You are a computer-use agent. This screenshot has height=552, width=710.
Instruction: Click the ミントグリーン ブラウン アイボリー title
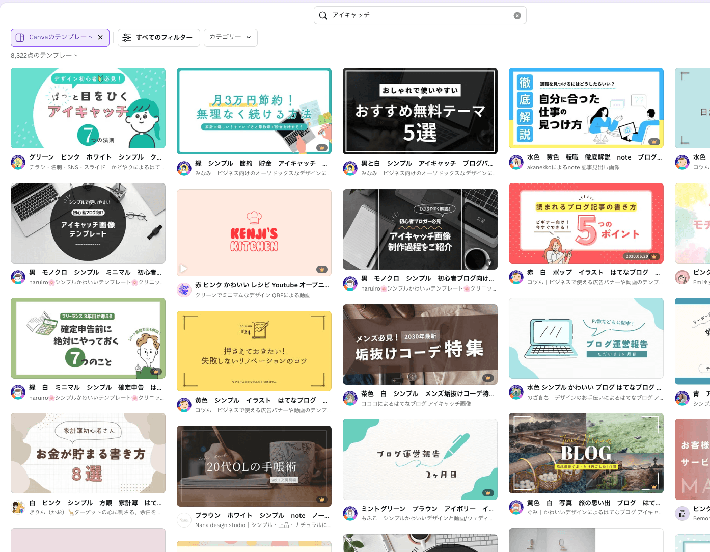tap(428, 509)
